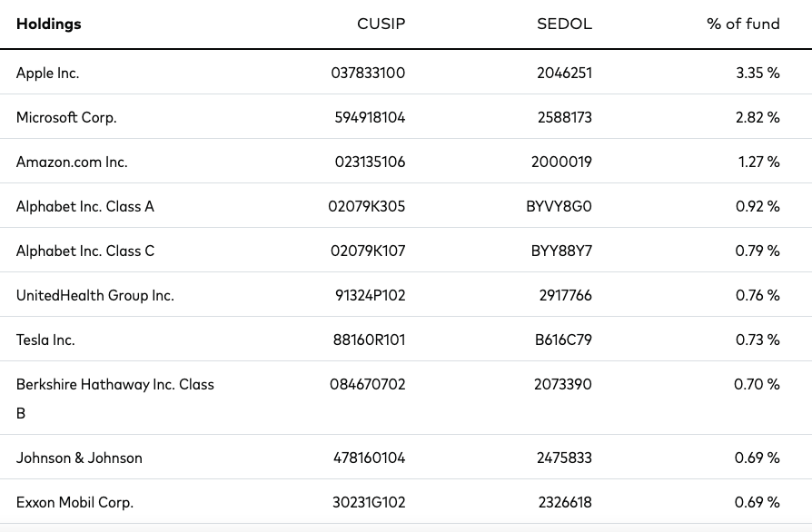Click the Holdings column header
The image size is (812, 532).
pyautogui.click(x=49, y=24)
